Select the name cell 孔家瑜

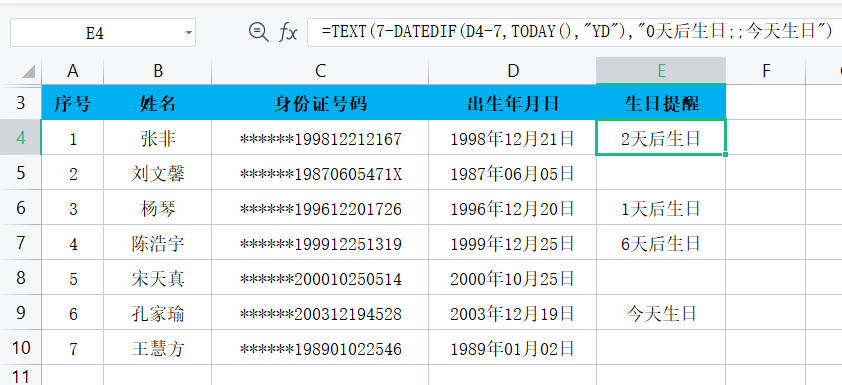(158, 313)
